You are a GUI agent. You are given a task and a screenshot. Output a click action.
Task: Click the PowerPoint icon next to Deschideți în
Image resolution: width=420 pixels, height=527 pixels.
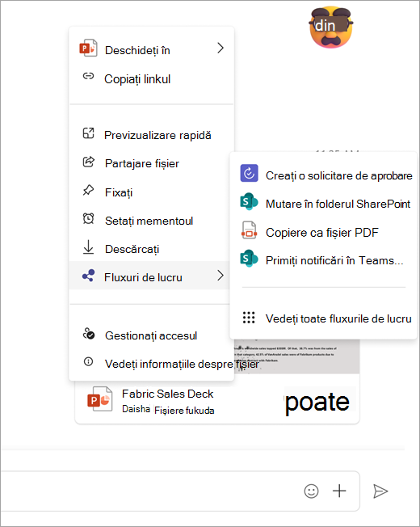88,48
